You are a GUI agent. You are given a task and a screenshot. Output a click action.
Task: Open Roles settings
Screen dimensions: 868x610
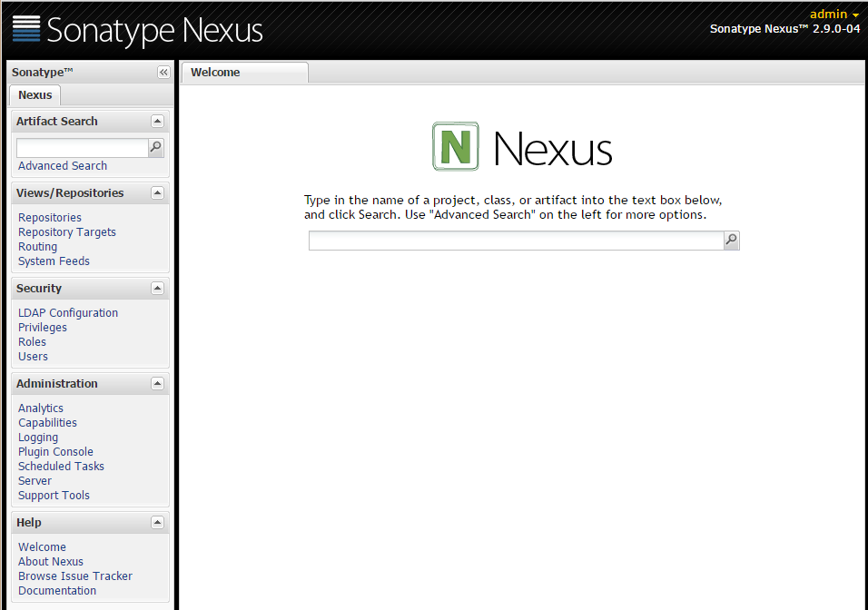[32, 342]
